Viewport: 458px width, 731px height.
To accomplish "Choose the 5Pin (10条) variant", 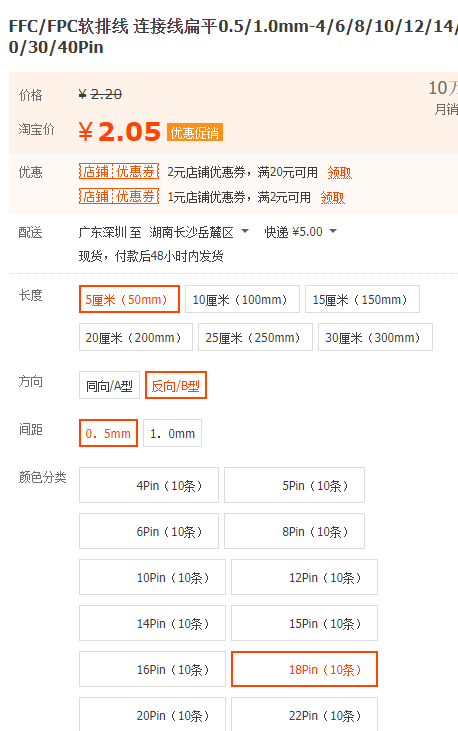I will [294, 485].
